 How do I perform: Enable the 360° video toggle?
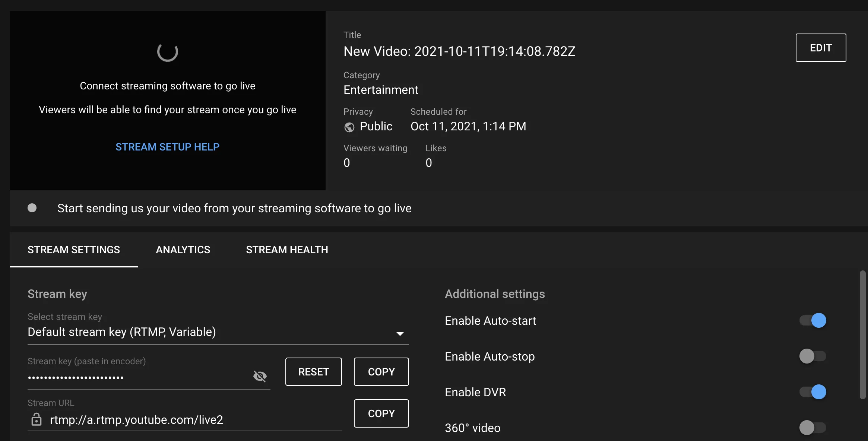[x=812, y=428]
